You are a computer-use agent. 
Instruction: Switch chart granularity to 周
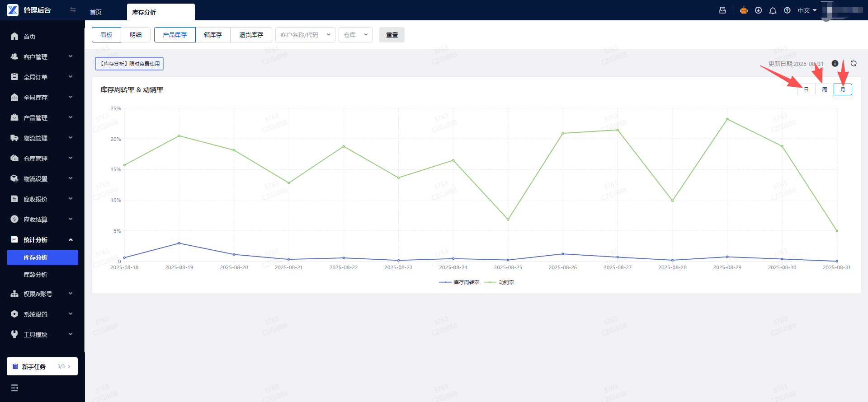pyautogui.click(x=825, y=89)
